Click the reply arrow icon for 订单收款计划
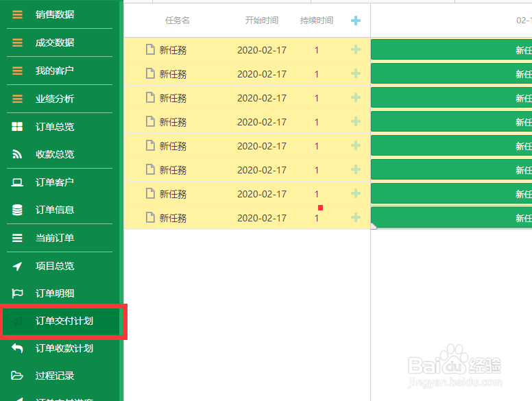532x401 pixels. (x=17, y=348)
